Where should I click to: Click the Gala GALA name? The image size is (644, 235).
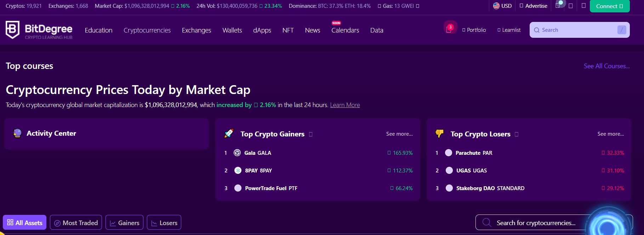coord(258,153)
